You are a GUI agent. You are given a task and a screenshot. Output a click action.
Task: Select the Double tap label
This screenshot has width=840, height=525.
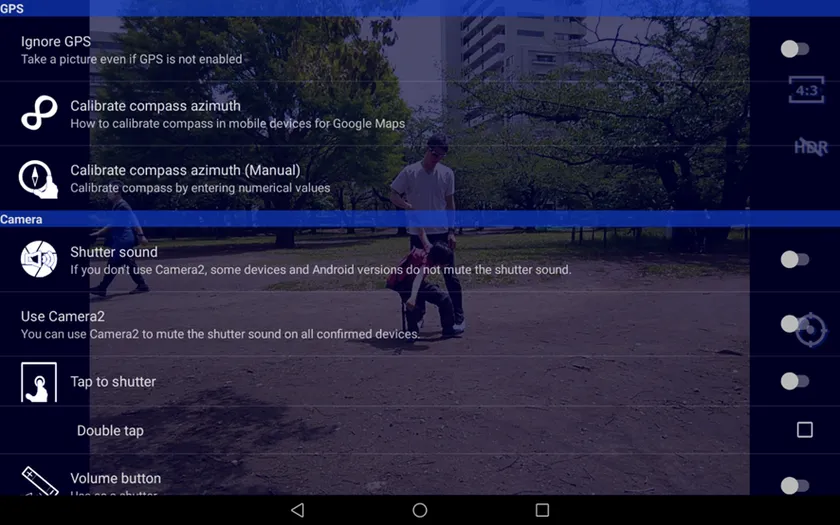pos(110,431)
